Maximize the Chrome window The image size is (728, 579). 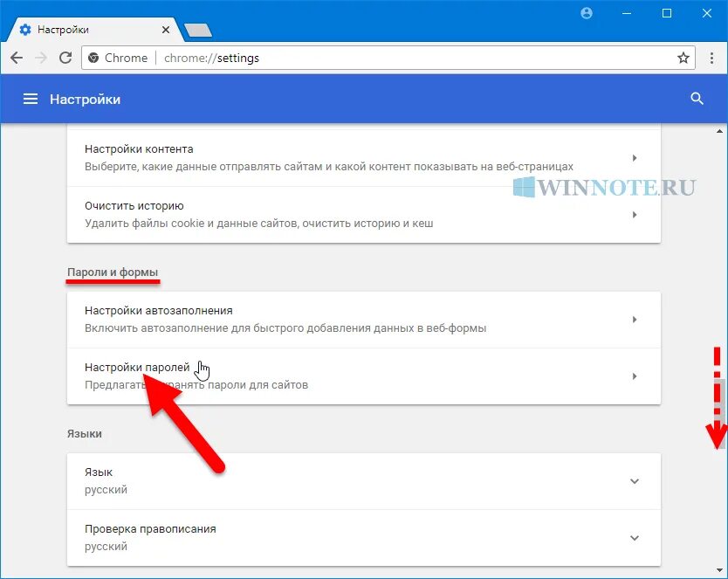667,13
